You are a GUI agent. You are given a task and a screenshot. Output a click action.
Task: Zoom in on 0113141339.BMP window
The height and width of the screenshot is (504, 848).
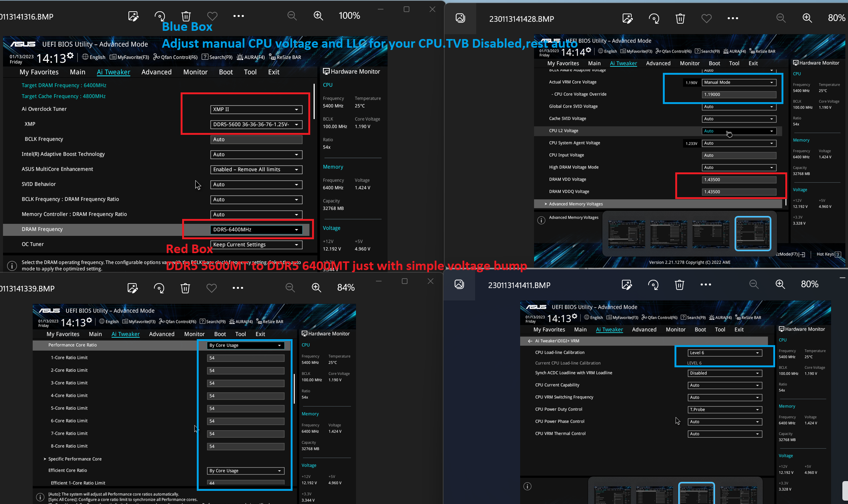316,288
